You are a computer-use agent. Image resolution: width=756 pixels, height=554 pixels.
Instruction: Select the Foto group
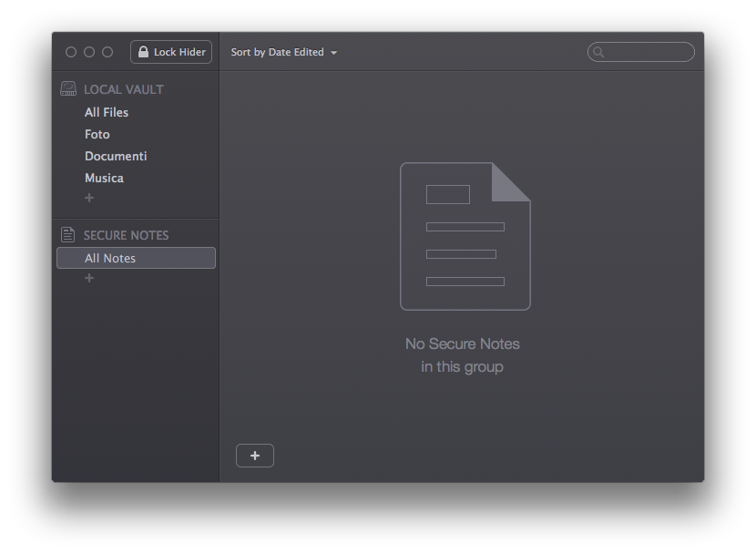[97, 135]
